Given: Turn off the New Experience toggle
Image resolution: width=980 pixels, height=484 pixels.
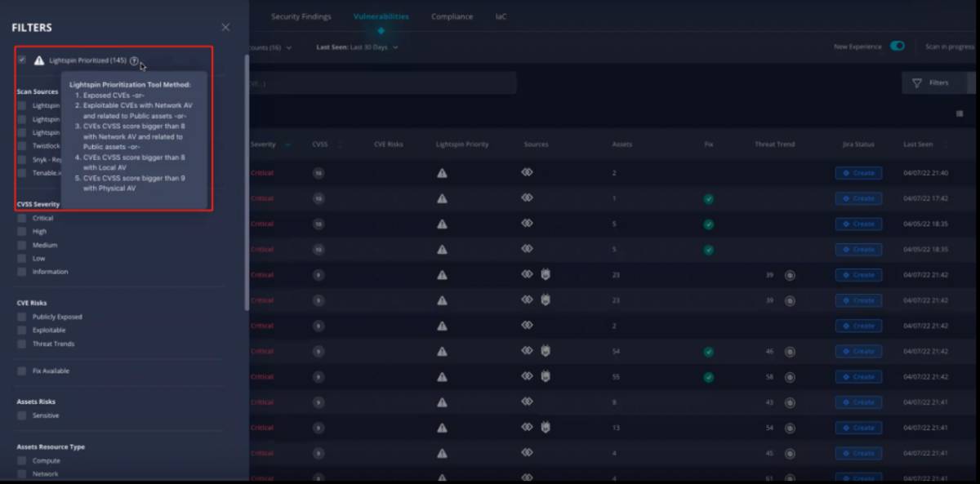Looking at the screenshot, I should coord(898,47).
